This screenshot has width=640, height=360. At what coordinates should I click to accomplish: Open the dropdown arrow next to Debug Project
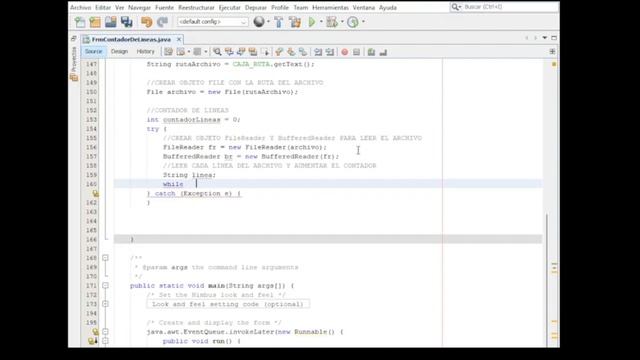point(342,22)
